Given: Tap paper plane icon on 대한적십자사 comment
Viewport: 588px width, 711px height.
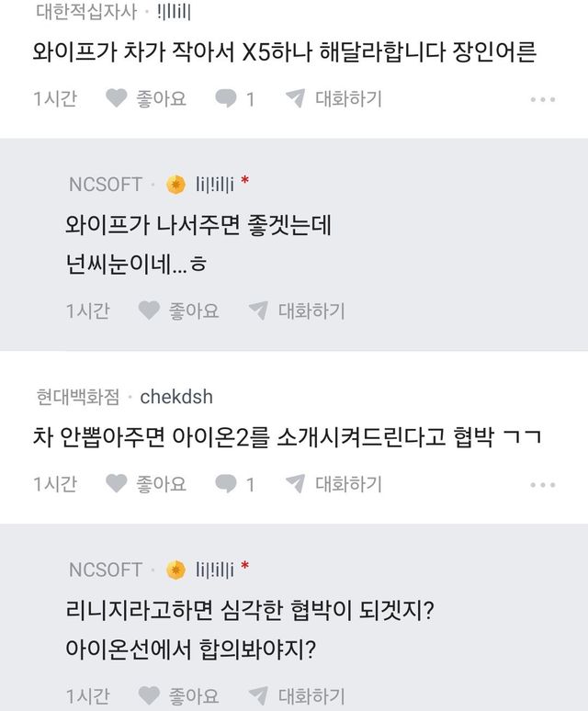Looking at the screenshot, I should pyautogui.click(x=295, y=98).
